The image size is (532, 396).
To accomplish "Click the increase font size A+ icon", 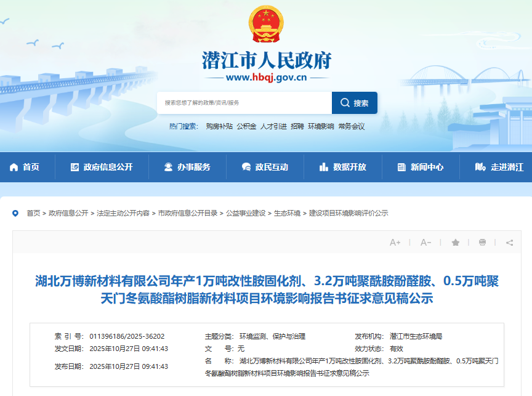I will 395,243.
